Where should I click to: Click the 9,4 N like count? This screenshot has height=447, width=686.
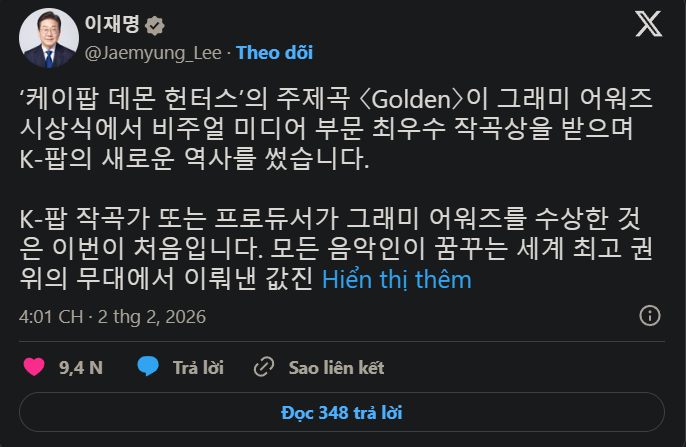pyautogui.click(x=81, y=367)
